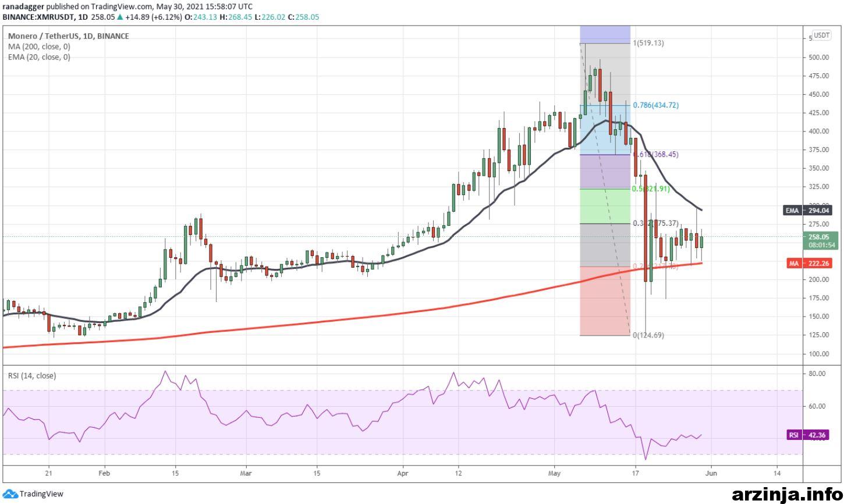Click the 'EMA (20, close, 0)' indicator legend
This screenshot has width=844, height=504.
(x=39, y=57)
